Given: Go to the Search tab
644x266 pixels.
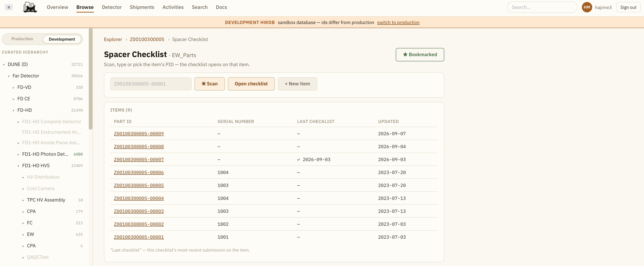Looking at the screenshot, I should point(200,7).
